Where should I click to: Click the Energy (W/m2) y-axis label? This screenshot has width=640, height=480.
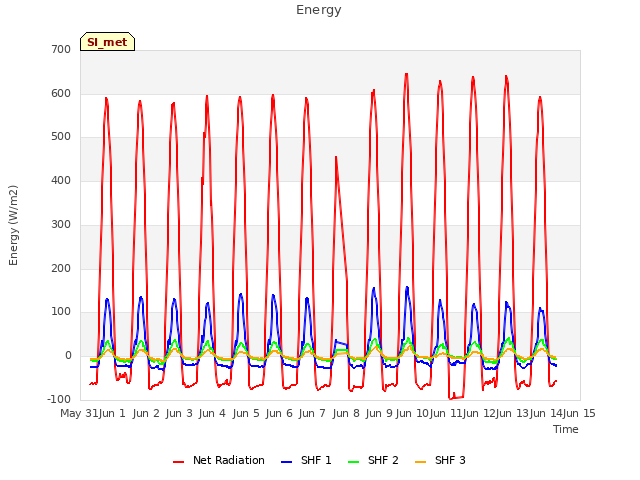tap(13, 225)
